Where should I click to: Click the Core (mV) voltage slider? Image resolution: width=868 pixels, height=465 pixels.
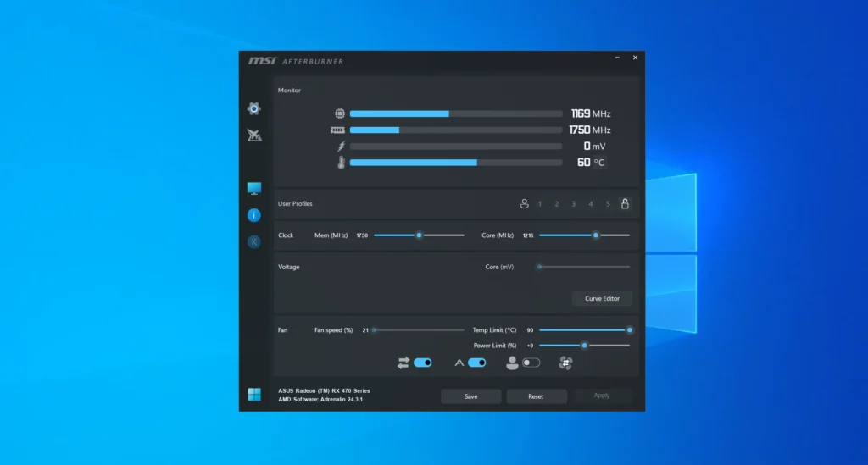click(584, 267)
